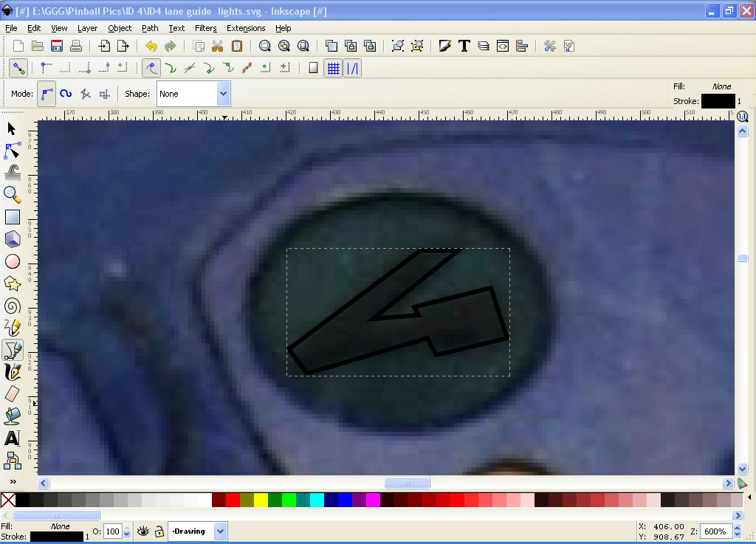Click the zoom percentage input field
This screenshot has width=756, height=544.
click(715, 531)
